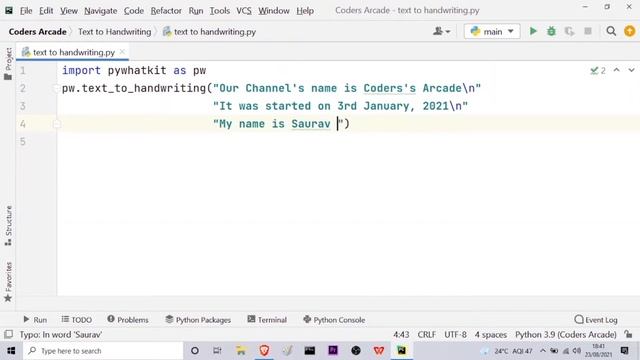Open the Terminal tool window

click(267, 320)
